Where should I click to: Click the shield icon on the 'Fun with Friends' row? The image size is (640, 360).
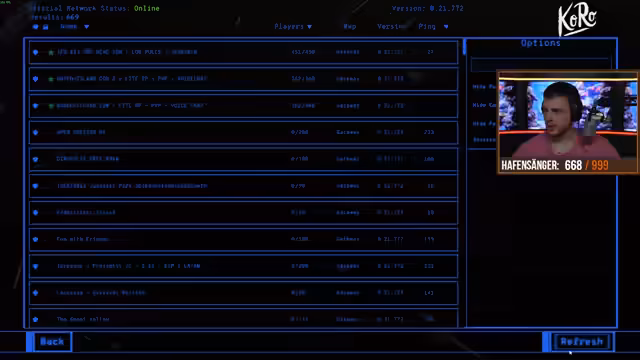click(36, 239)
